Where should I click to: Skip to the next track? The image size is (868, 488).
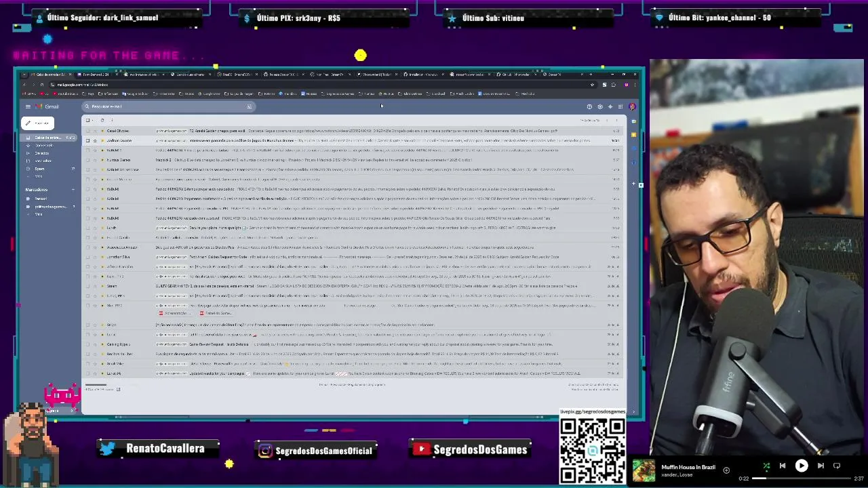(821, 466)
